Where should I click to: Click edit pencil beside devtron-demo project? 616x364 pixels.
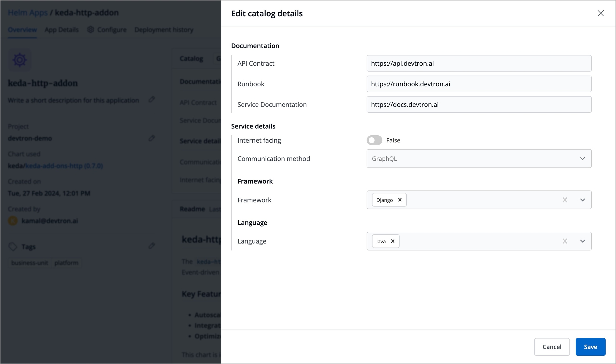(x=152, y=138)
